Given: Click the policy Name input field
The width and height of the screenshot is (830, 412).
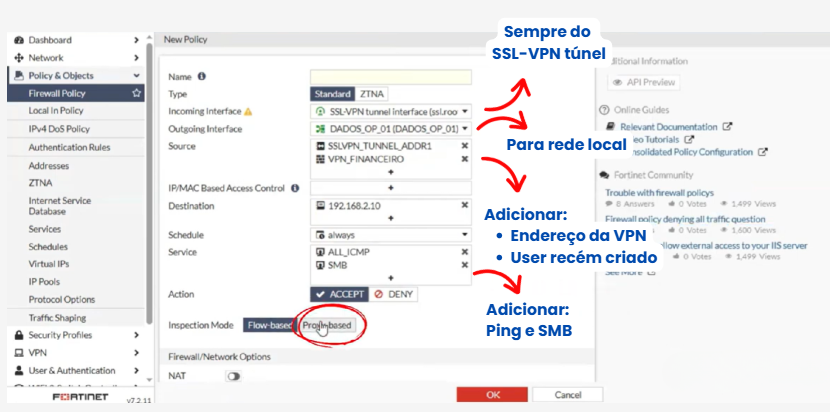Looking at the screenshot, I should 390,76.
